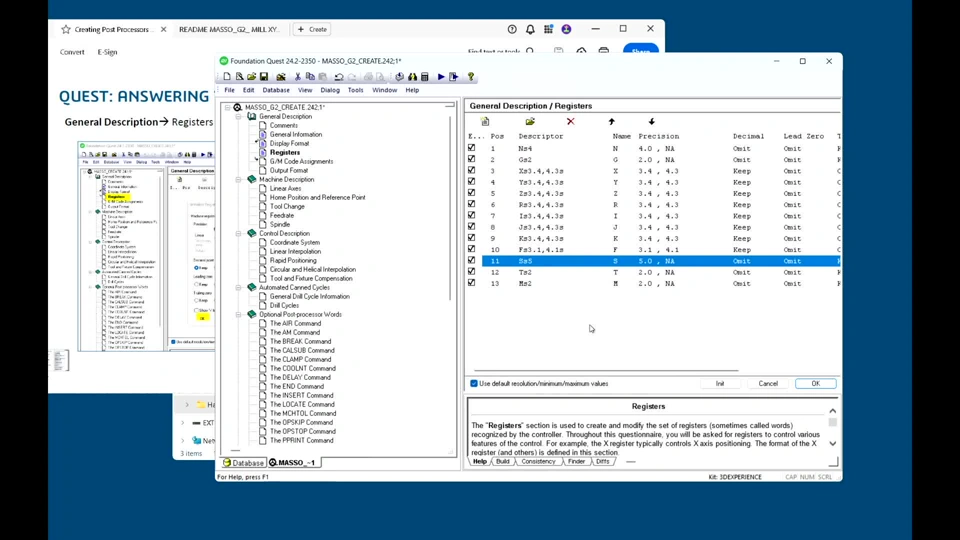Collapse the Machine Description tree node

point(239,180)
